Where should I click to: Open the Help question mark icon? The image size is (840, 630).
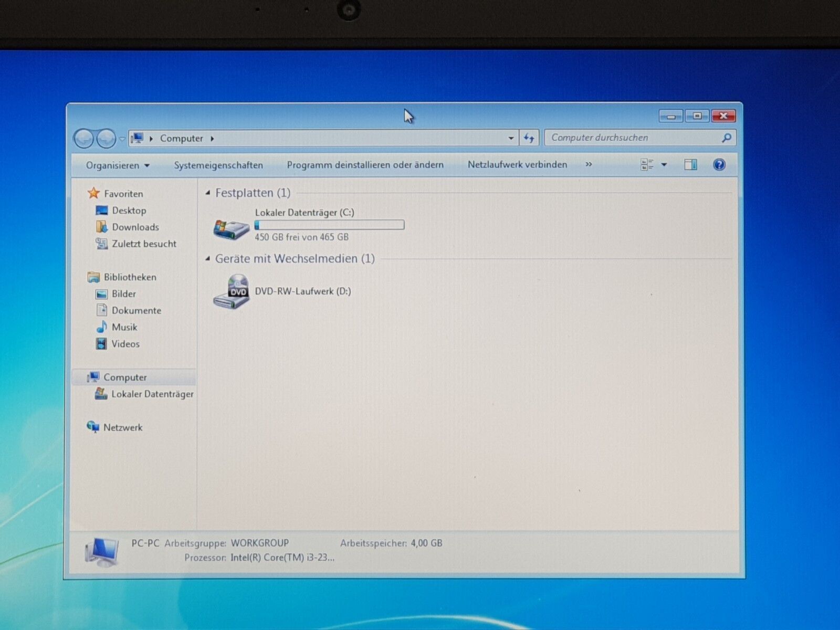click(x=719, y=165)
